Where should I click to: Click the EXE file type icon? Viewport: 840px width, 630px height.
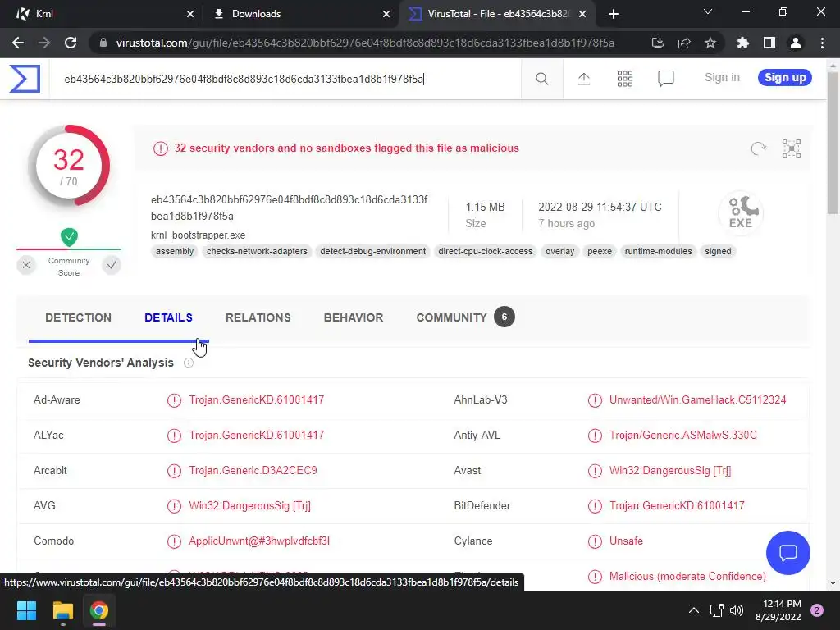[741, 212]
